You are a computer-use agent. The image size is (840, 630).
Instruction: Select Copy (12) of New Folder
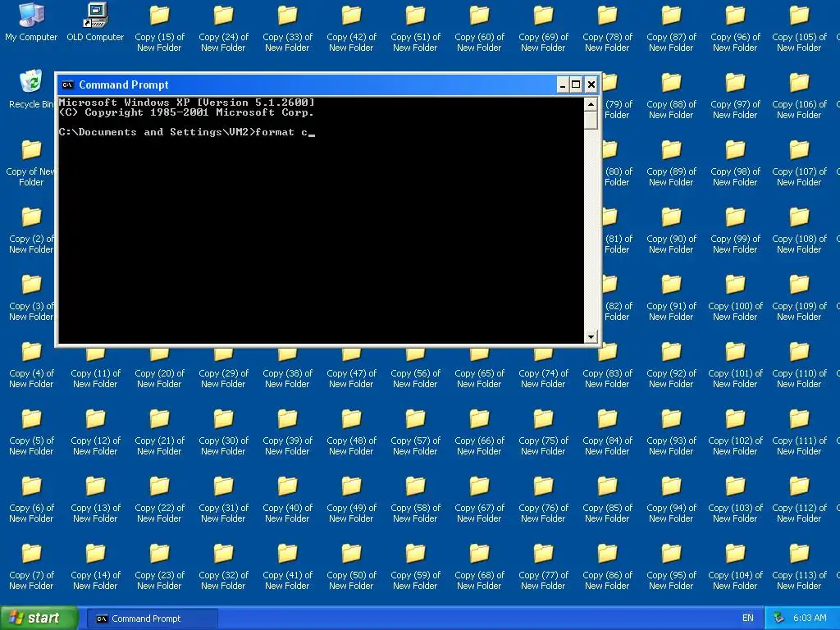tap(95, 431)
